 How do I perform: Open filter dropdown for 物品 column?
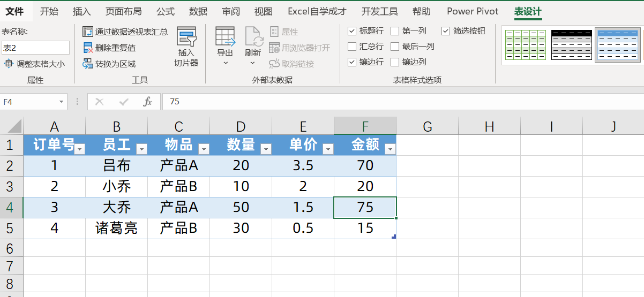(x=204, y=149)
